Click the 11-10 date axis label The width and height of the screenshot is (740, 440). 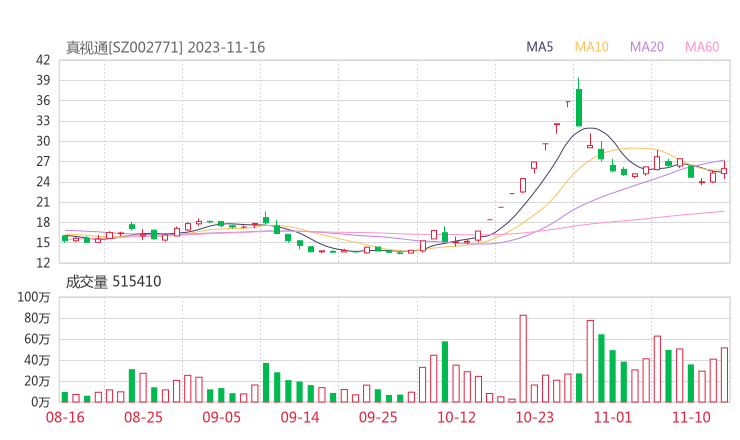691,417
